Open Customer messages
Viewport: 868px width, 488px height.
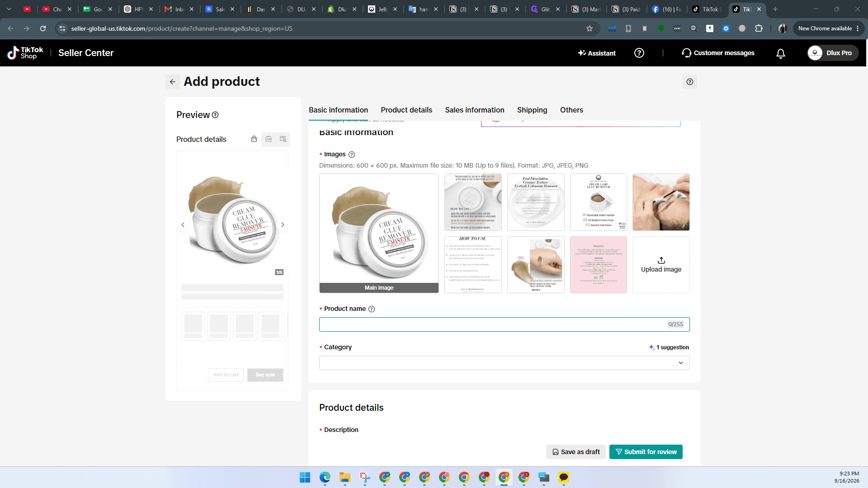click(x=718, y=53)
